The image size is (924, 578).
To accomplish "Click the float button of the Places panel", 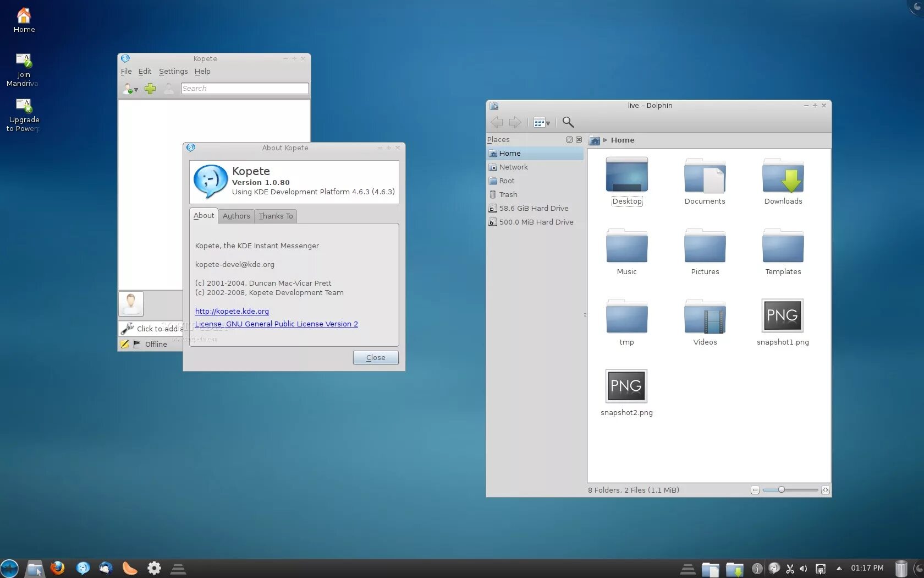I will (x=569, y=140).
